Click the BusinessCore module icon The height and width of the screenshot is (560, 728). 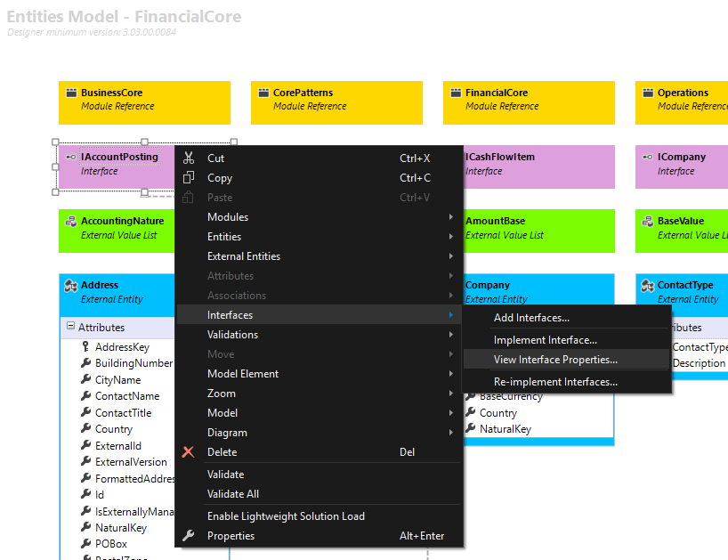[x=71, y=93]
